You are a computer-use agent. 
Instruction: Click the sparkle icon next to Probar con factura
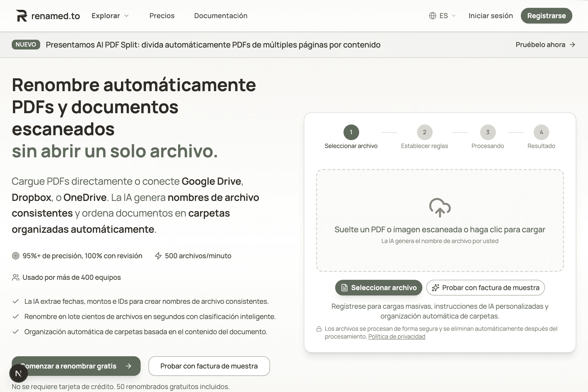pyautogui.click(x=436, y=287)
